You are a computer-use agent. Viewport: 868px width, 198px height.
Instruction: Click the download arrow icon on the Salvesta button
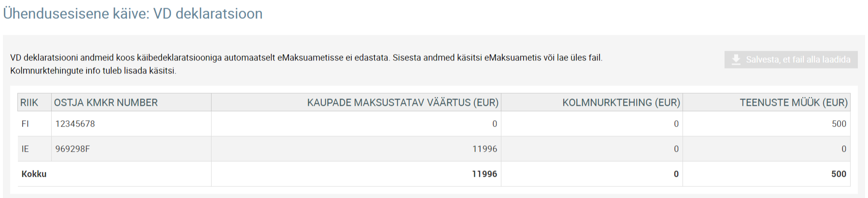[736, 59]
